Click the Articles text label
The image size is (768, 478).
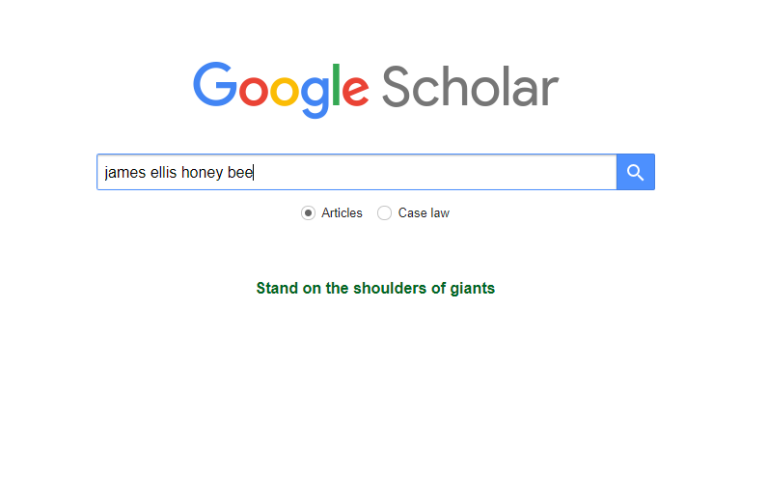pos(342,213)
